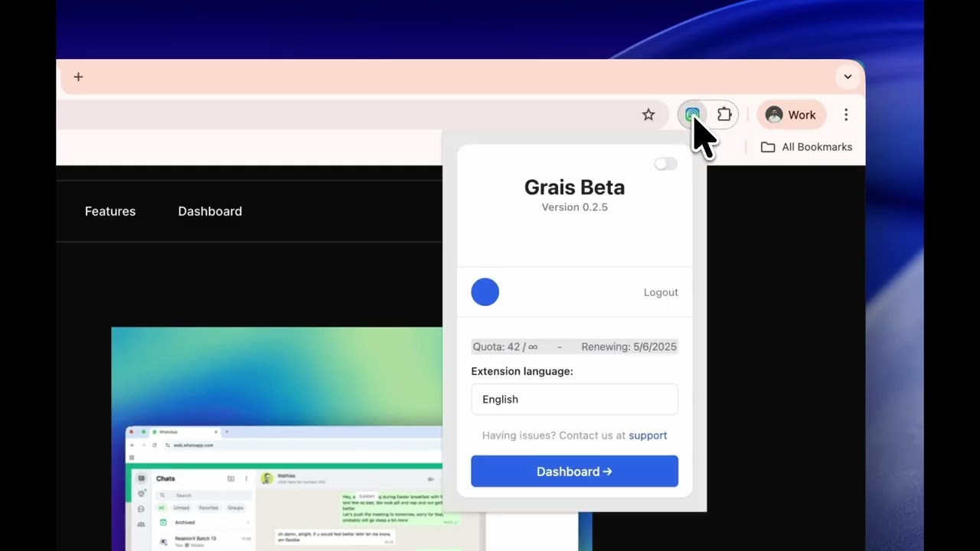This screenshot has width=980, height=551.
Task: Click Logout in the Grais popup
Action: [x=661, y=292]
